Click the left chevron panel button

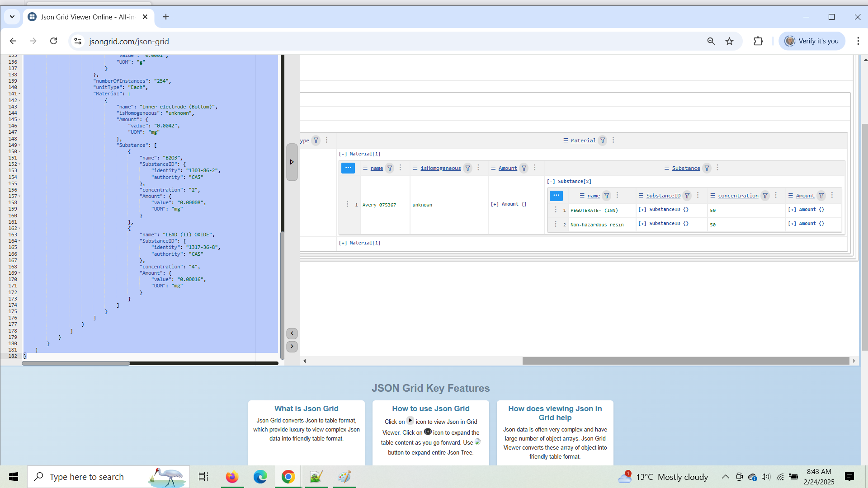click(292, 333)
